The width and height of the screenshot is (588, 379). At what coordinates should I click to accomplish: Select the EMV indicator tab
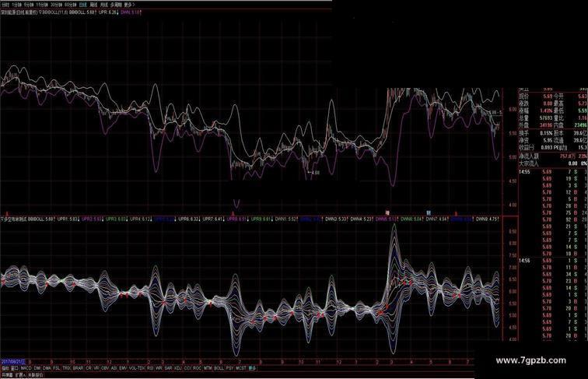[123, 368]
